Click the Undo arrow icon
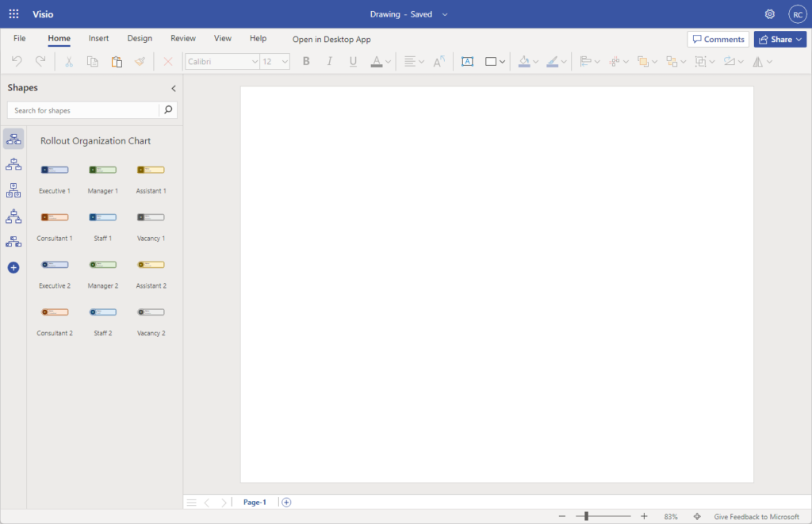The height and width of the screenshot is (524, 812). click(x=17, y=61)
